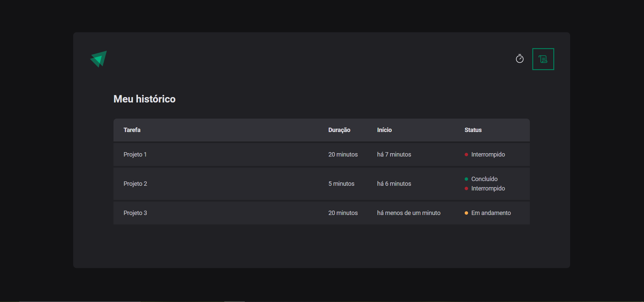Click Projeto 1's "20 minutos" duration

[x=343, y=155]
